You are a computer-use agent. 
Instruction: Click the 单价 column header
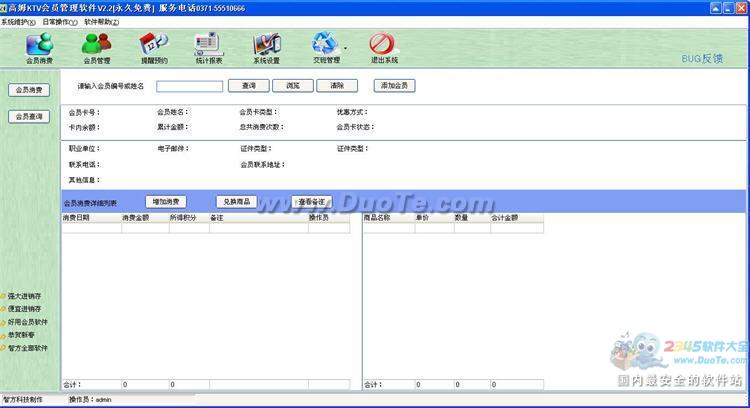click(x=434, y=218)
